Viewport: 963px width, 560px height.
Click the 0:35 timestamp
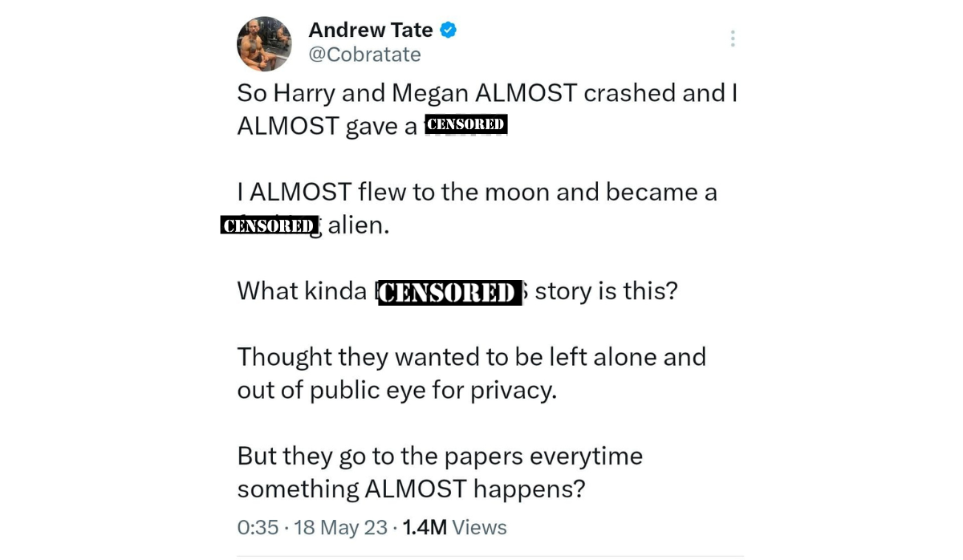[258, 527]
